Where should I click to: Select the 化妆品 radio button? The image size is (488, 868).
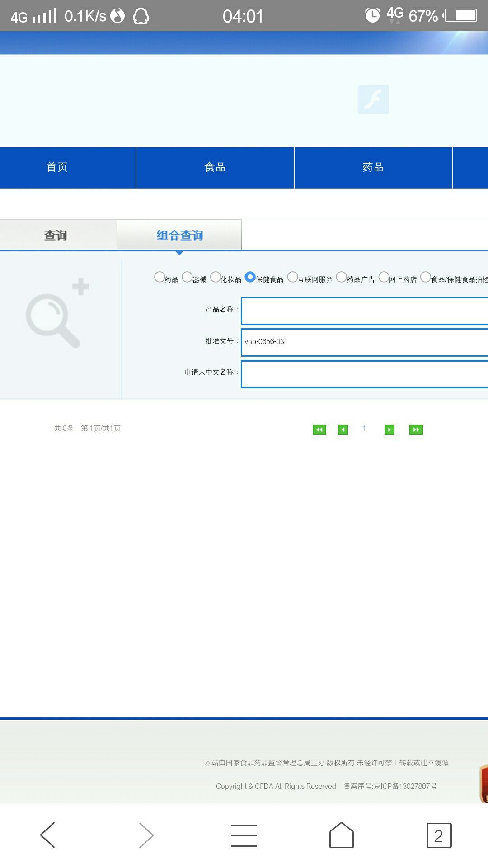[216, 277]
